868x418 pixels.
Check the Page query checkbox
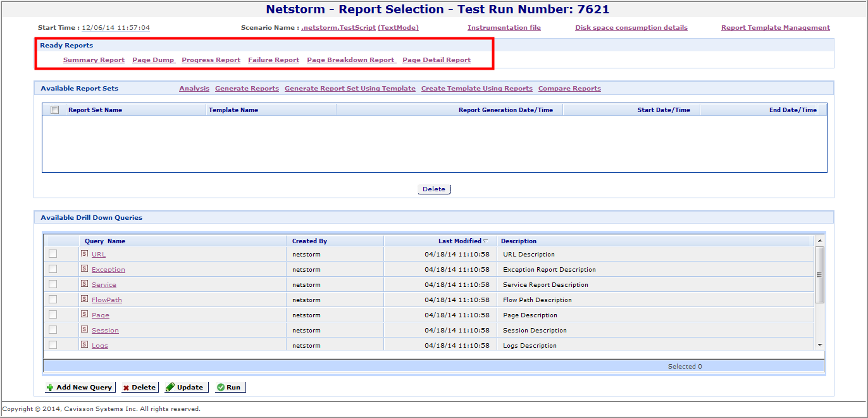[x=53, y=315]
